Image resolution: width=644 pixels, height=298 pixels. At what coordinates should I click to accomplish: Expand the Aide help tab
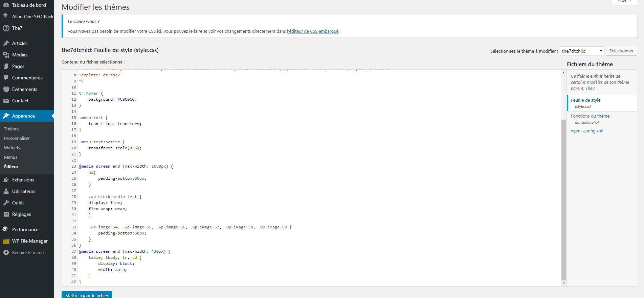coord(624,1)
